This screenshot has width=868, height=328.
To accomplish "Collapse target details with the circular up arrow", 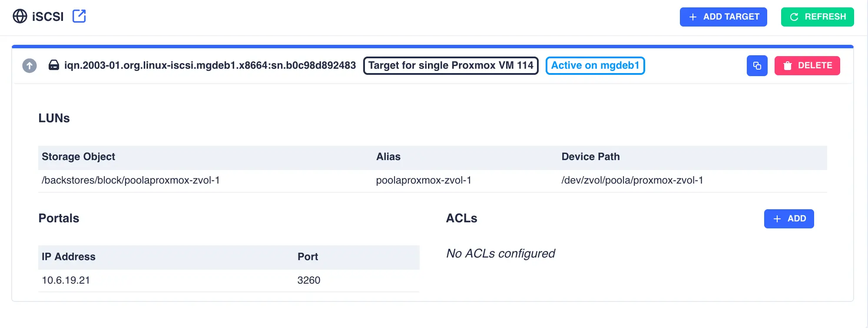I will 29,65.
